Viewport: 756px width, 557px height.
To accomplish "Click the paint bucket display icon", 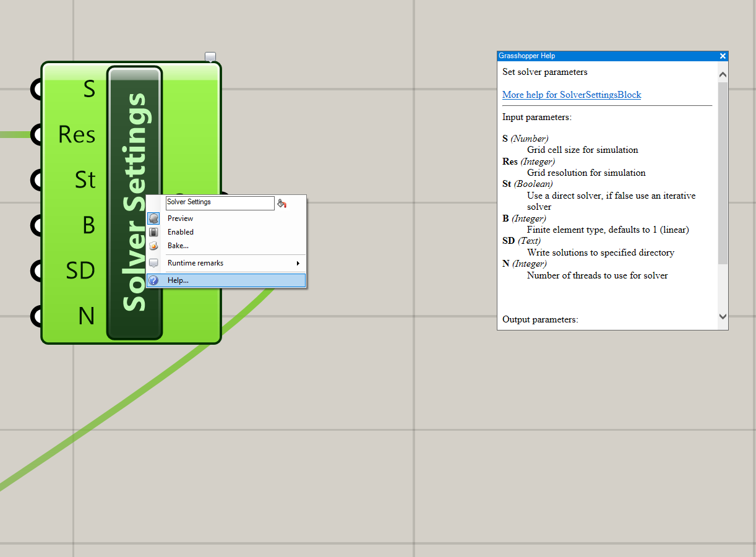I will (x=282, y=203).
